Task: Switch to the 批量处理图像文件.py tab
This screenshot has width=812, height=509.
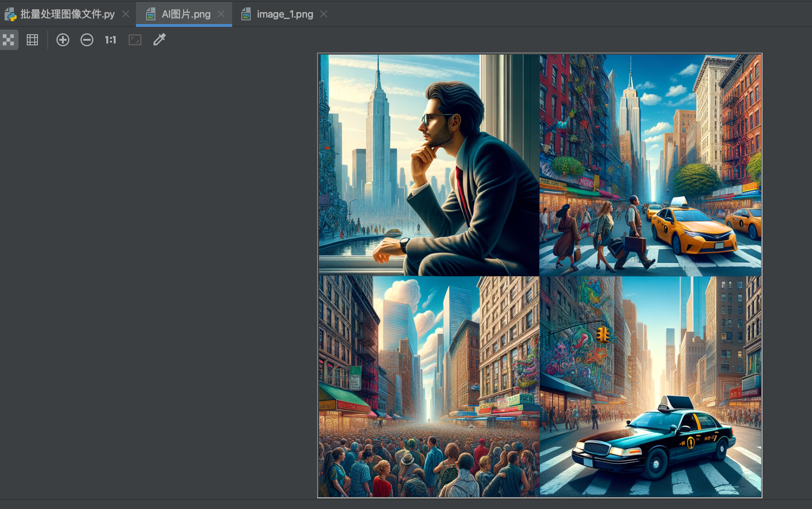Action: [68, 14]
